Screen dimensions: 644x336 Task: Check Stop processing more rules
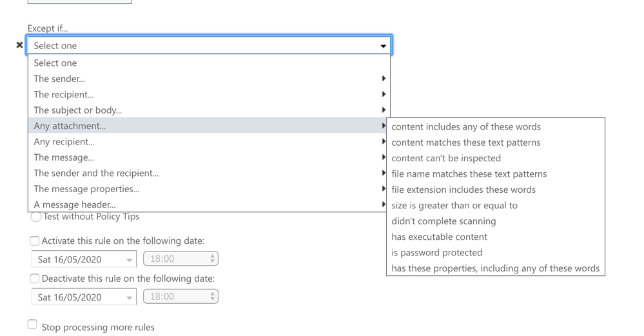tap(32, 324)
